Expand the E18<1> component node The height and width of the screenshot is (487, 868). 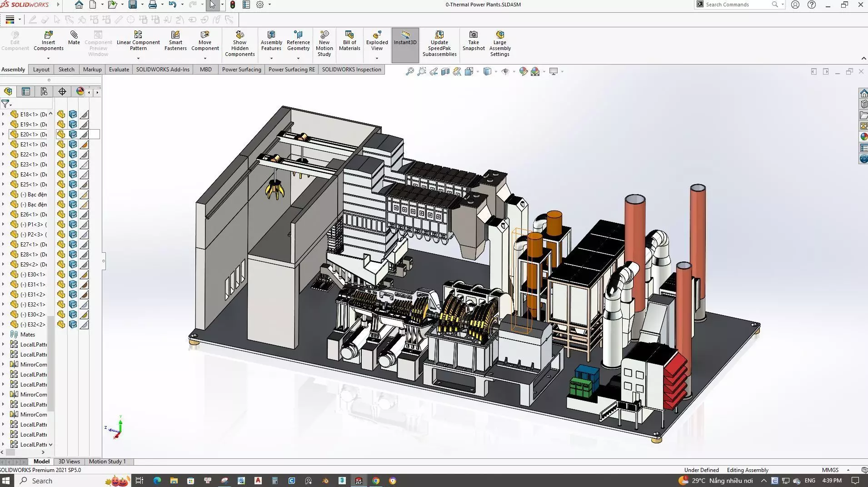(x=3, y=114)
